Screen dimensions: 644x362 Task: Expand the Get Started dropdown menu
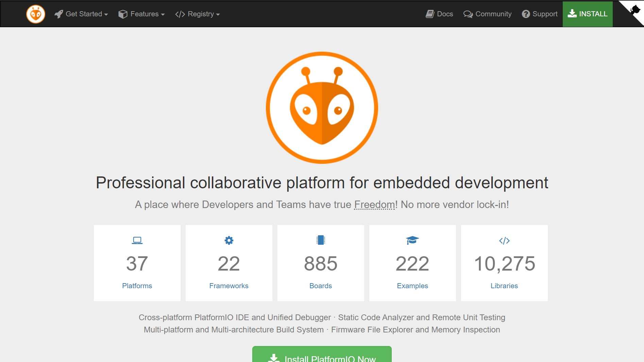pyautogui.click(x=81, y=14)
